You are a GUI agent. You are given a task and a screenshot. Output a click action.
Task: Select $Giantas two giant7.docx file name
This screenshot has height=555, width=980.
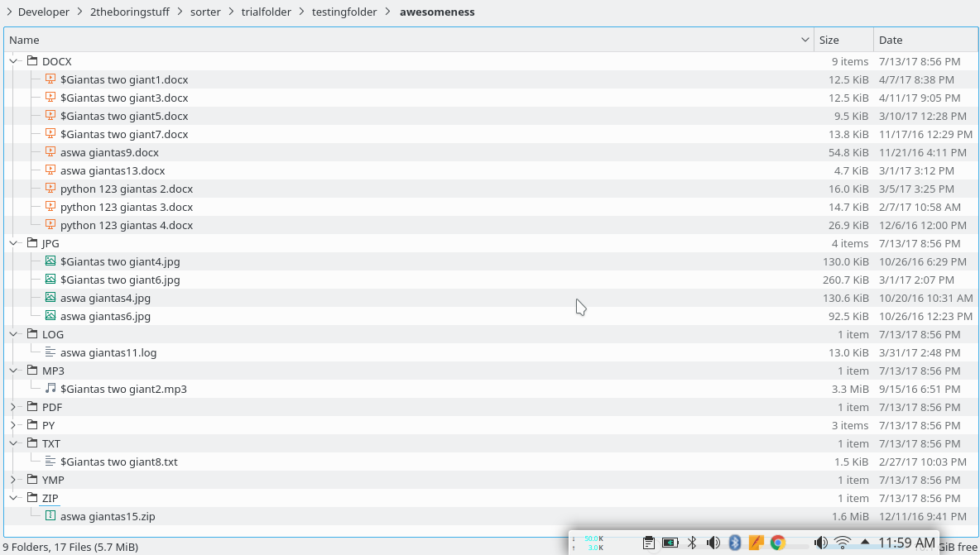click(124, 134)
